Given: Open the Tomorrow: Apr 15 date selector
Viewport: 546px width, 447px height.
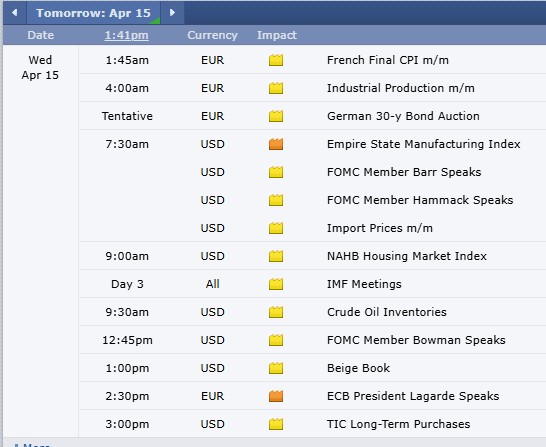Looking at the screenshot, I should [x=93, y=13].
